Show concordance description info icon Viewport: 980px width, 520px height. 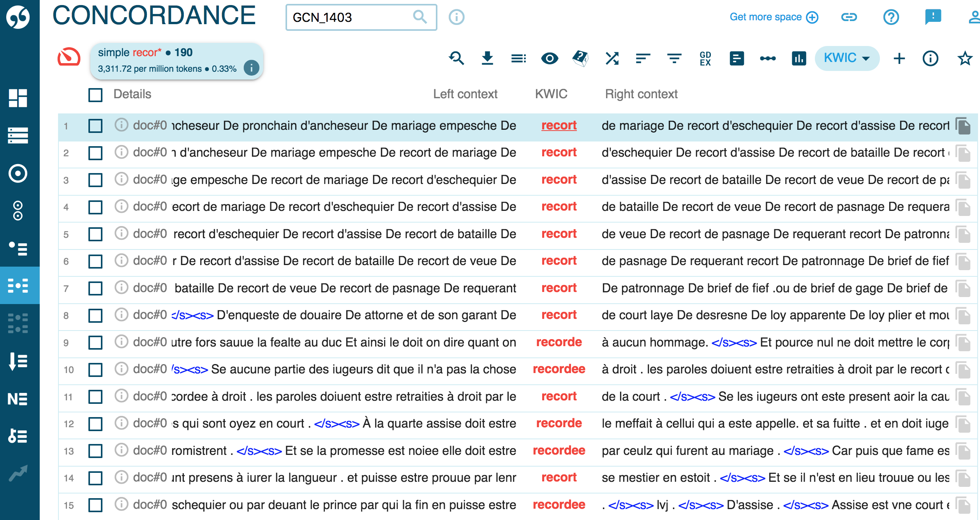click(x=931, y=58)
